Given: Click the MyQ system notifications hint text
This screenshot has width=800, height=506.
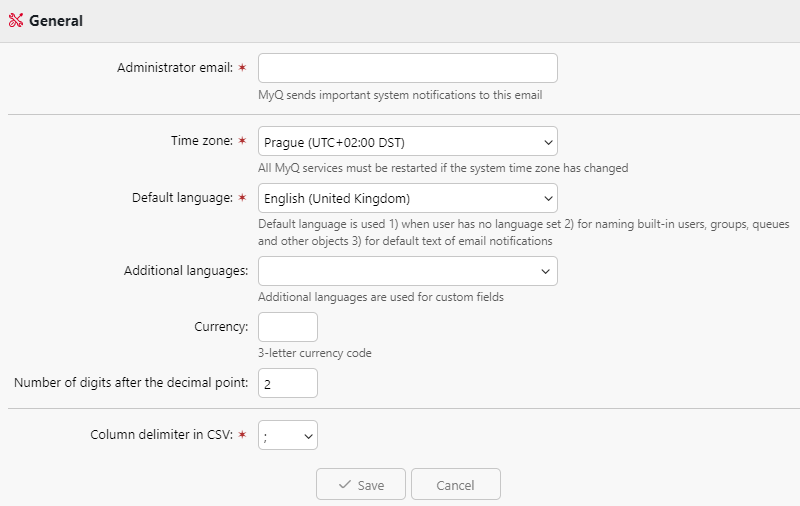Looking at the screenshot, I should click(x=400, y=96).
